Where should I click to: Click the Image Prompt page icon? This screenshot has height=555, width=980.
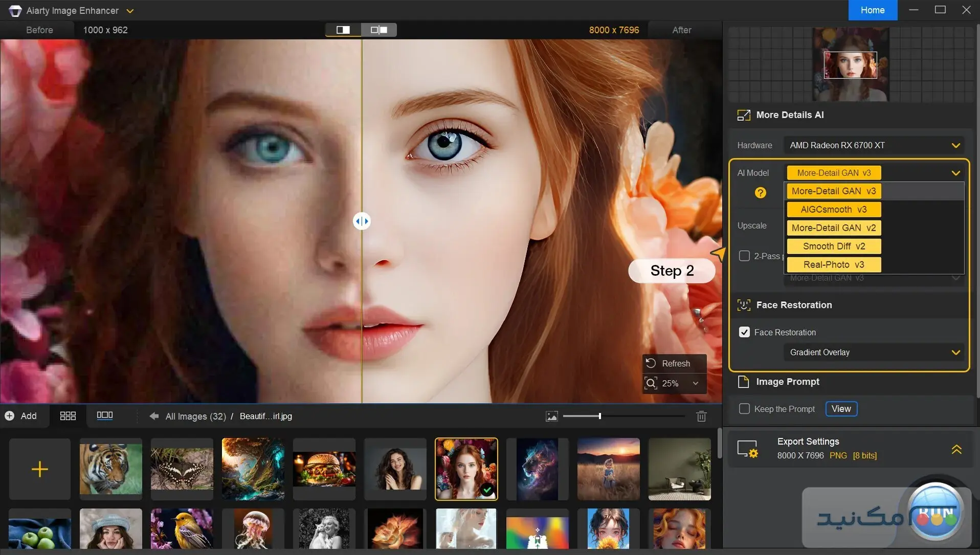(744, 381)
